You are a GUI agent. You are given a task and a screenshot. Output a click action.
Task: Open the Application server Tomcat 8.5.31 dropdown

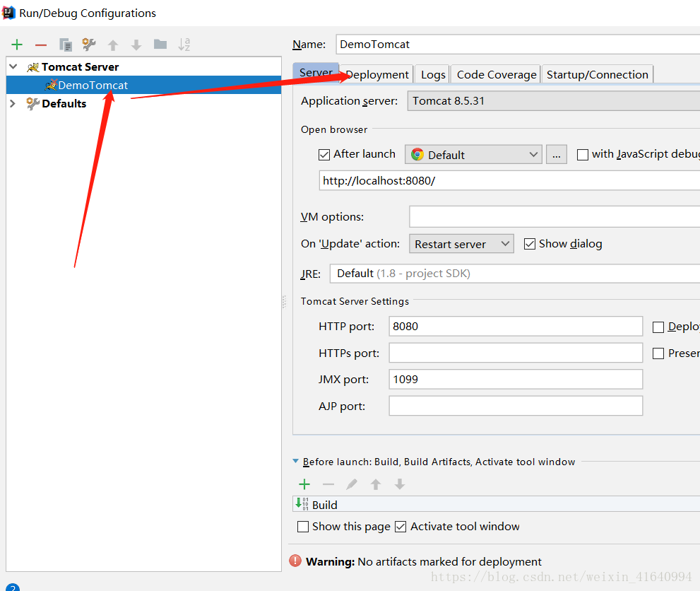tap(554, 101)
